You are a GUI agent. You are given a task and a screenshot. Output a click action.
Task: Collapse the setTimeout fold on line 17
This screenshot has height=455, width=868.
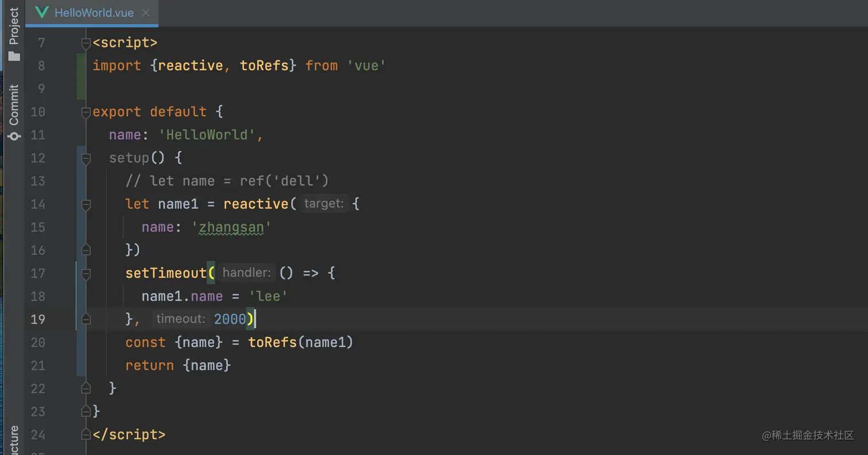86,273
